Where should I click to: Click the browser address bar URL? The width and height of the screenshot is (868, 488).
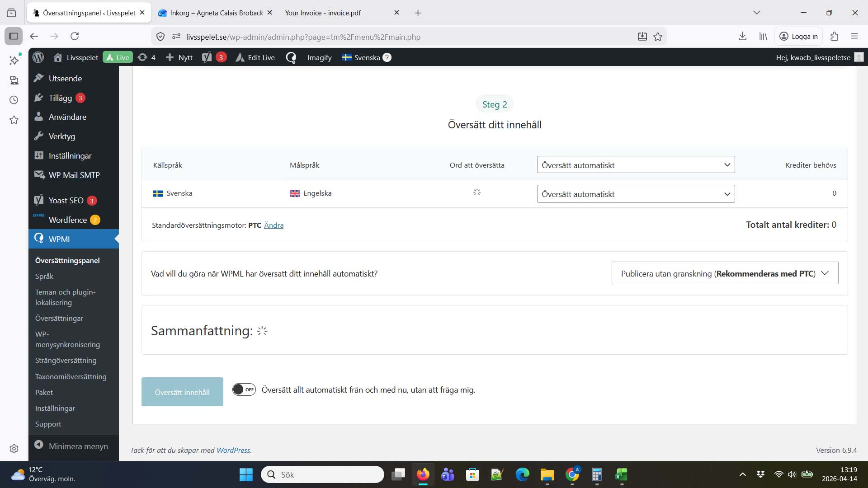point(303,37)
